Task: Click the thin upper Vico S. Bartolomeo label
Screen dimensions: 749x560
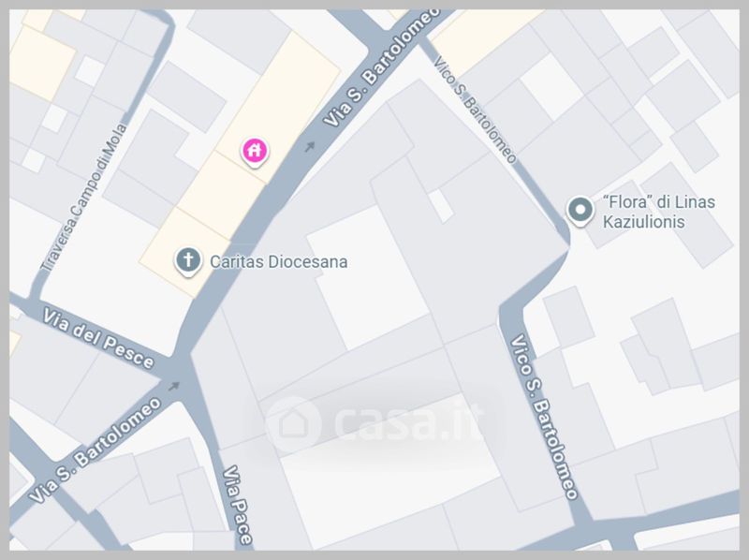Action: (475, 110)
